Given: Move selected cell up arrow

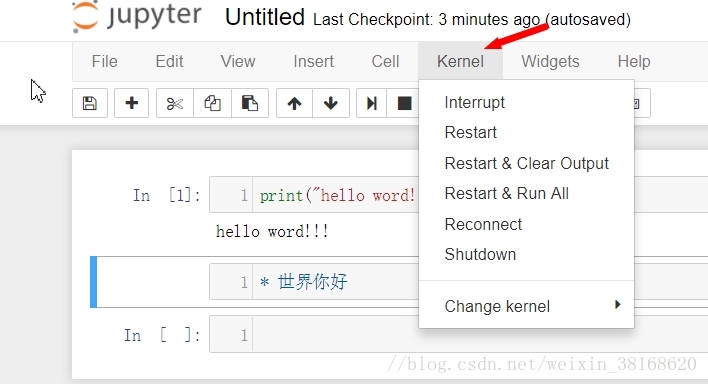Looking at the screenshot, I should pos(294,103).
